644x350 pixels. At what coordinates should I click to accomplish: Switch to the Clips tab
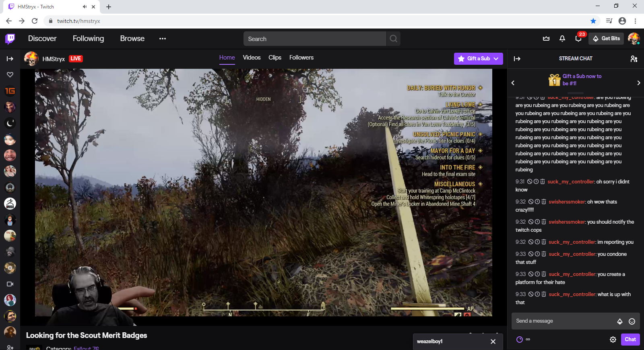click(275, 58)
